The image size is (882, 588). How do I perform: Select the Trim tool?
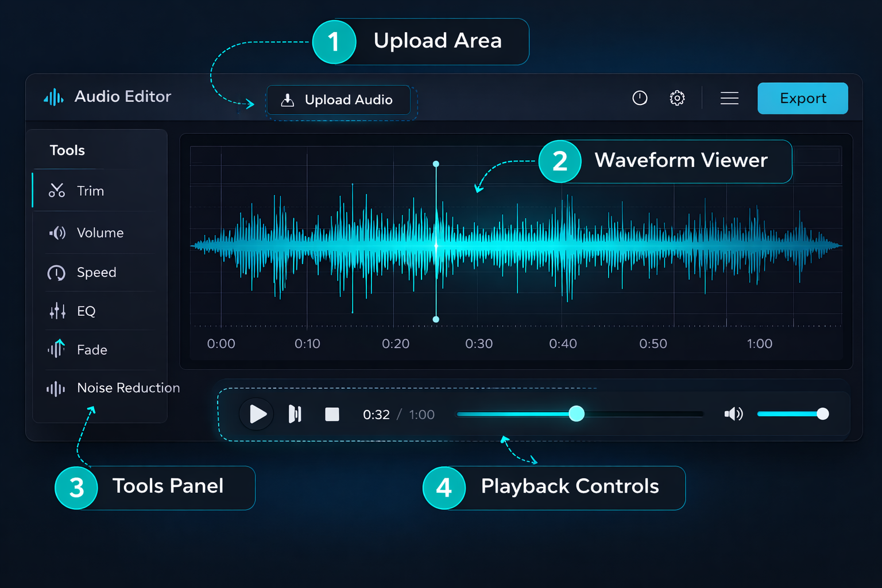90,190
